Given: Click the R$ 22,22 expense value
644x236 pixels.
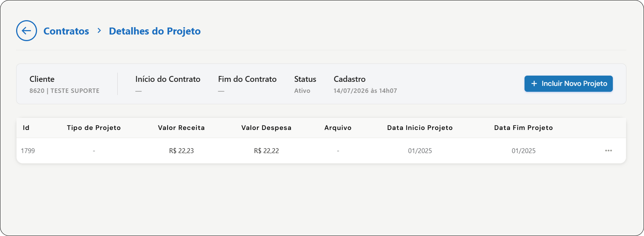Looking at the screenshot, I should pos(266,151).
